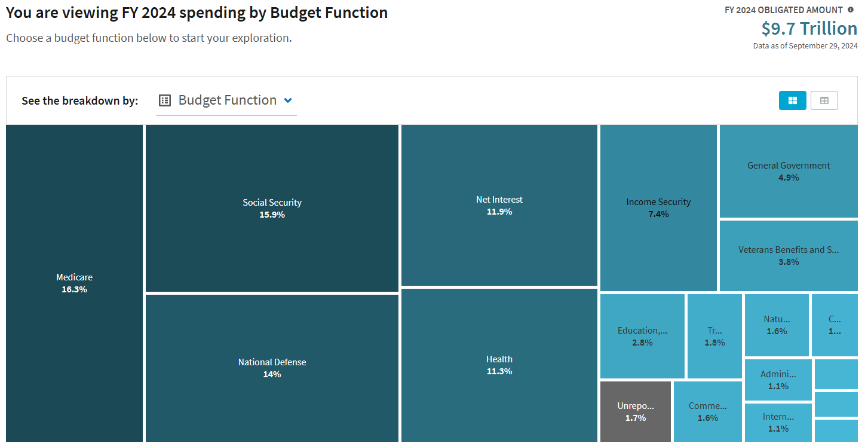Open the International 1.1% tile

tap(778, 423)
